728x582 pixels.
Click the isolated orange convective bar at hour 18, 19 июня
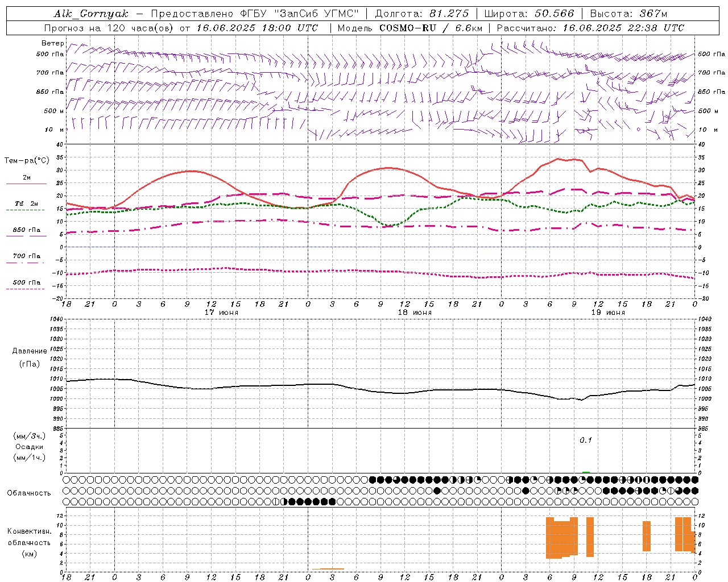click(x=647, y=536)
